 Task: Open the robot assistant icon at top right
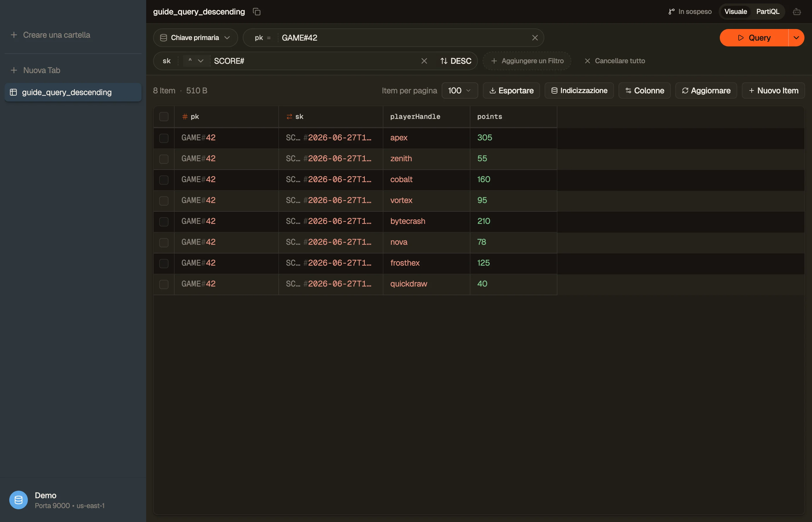(x=797, y=12)
